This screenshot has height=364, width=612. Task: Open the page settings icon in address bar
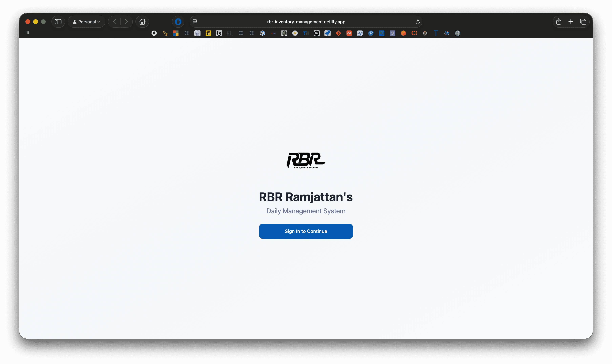[x=195, y=22]
